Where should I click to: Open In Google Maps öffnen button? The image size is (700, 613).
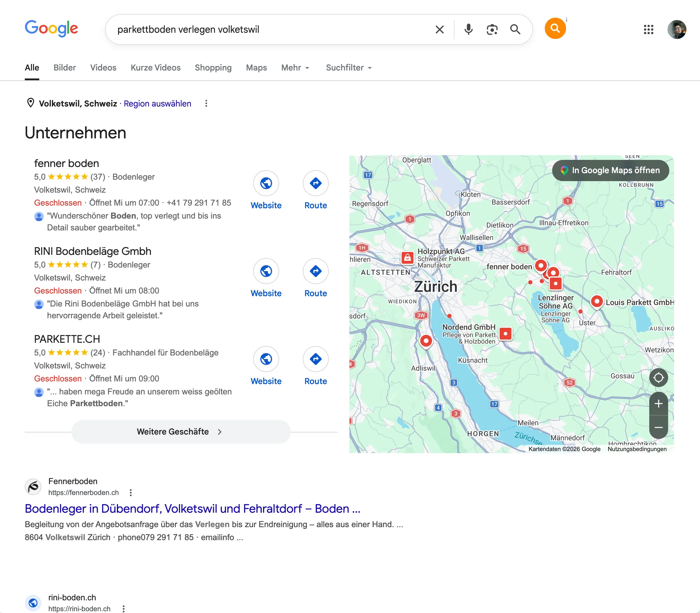[610, 170]
